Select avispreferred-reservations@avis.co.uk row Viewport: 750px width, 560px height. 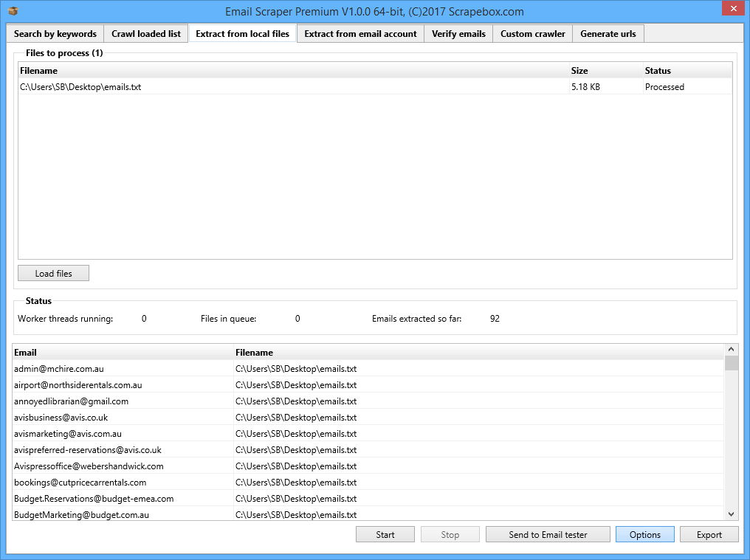pos(368,449)
